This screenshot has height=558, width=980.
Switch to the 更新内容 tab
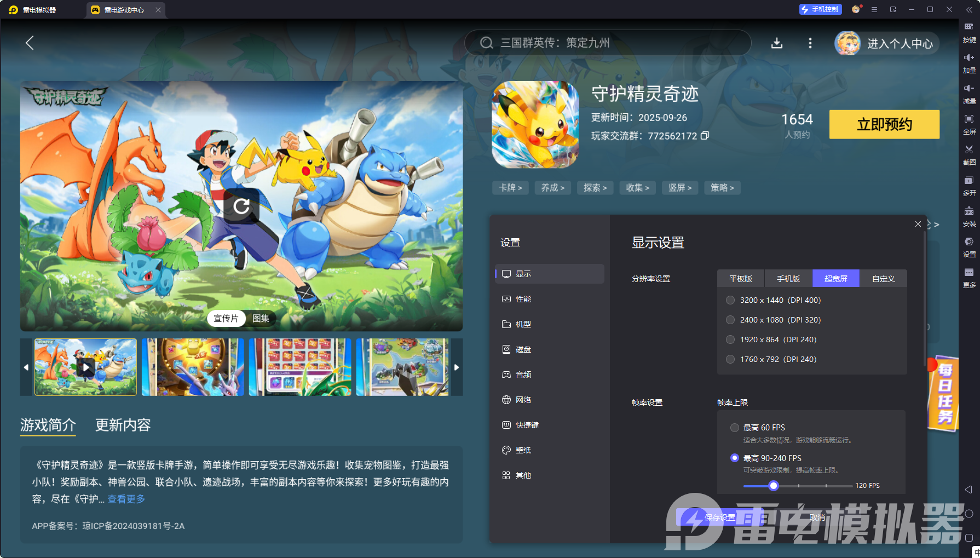[123, 425]
